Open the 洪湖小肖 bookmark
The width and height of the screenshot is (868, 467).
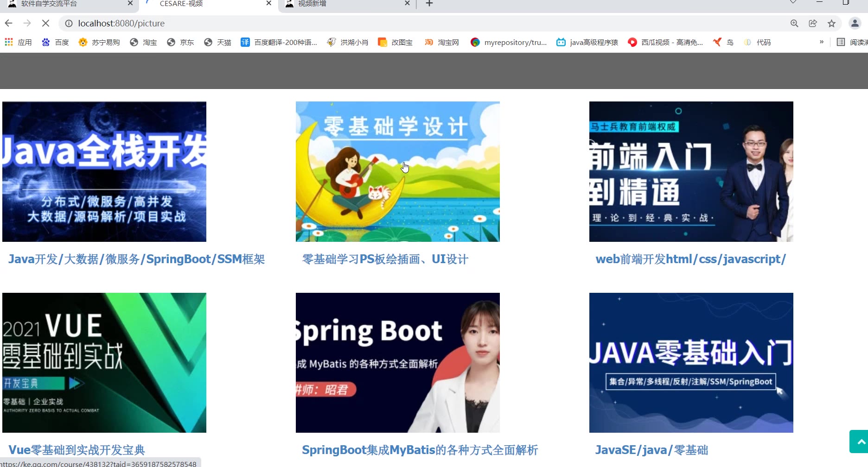348,42
